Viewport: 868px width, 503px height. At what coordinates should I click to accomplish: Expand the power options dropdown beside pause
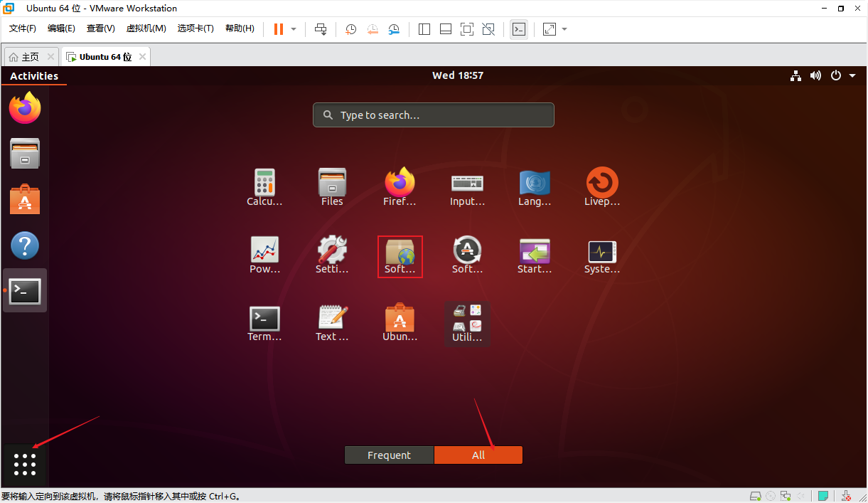pos(294,29)
